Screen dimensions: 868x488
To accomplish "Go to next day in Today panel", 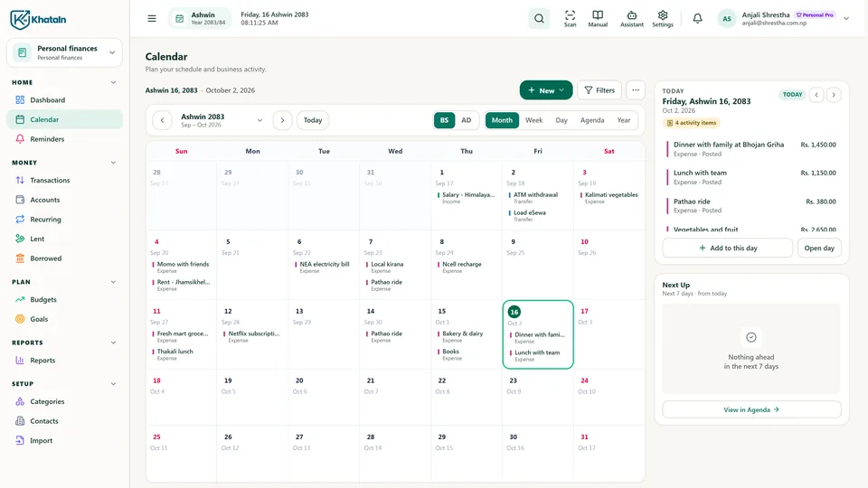I will point(834,95).
